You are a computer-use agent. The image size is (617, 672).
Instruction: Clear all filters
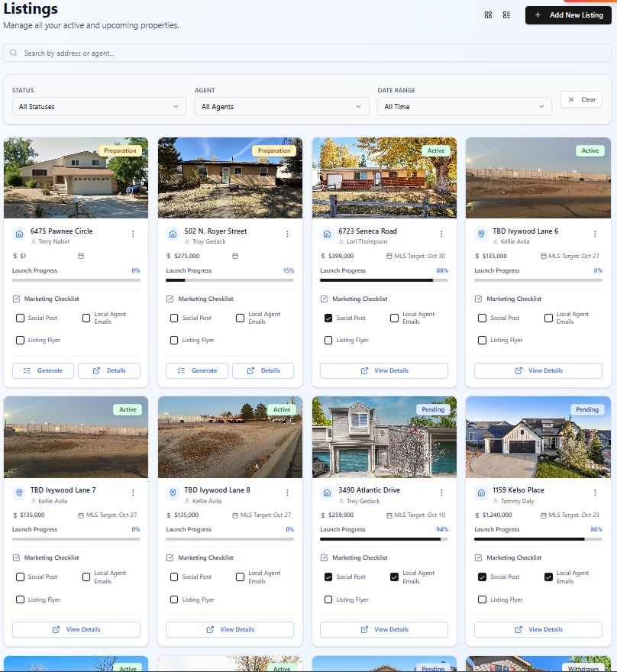point(581,99)
